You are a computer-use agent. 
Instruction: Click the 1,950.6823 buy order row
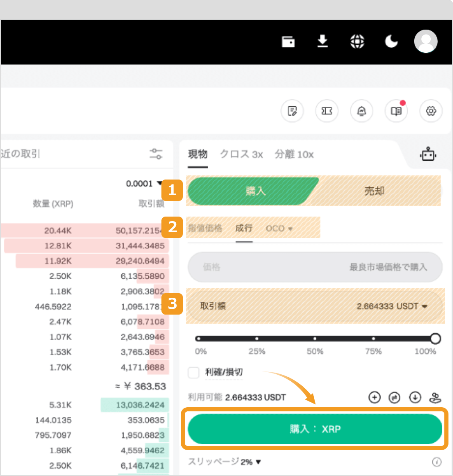84,435
